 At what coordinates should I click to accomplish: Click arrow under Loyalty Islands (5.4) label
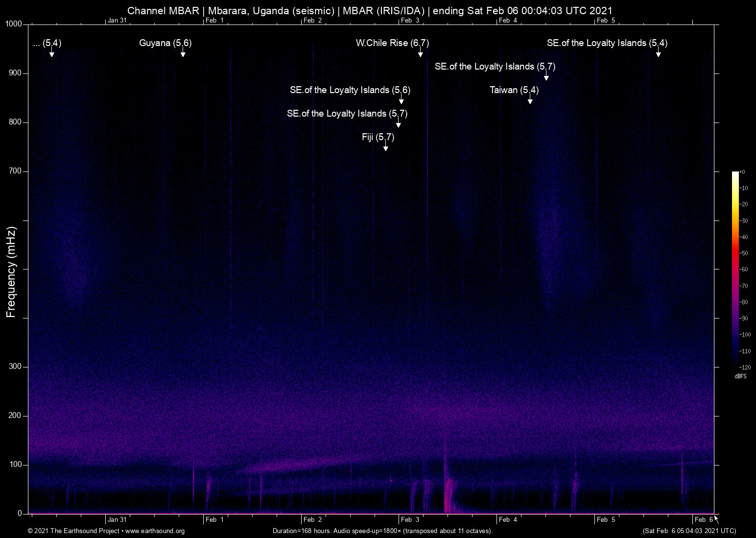point(658,53)
